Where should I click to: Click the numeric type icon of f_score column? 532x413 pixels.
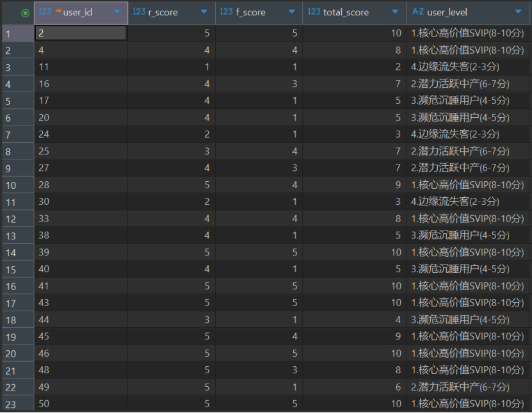[x=226, y=12]
